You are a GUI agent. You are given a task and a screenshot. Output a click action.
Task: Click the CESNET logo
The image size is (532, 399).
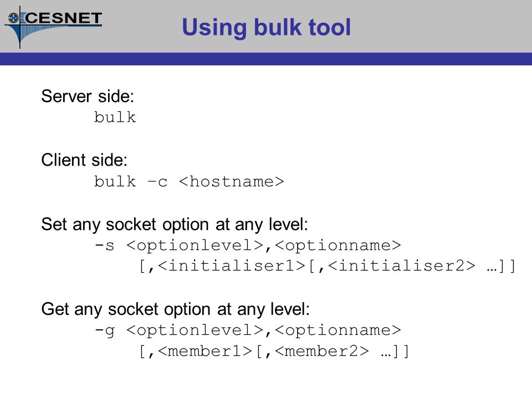click(x=53, y=27)
